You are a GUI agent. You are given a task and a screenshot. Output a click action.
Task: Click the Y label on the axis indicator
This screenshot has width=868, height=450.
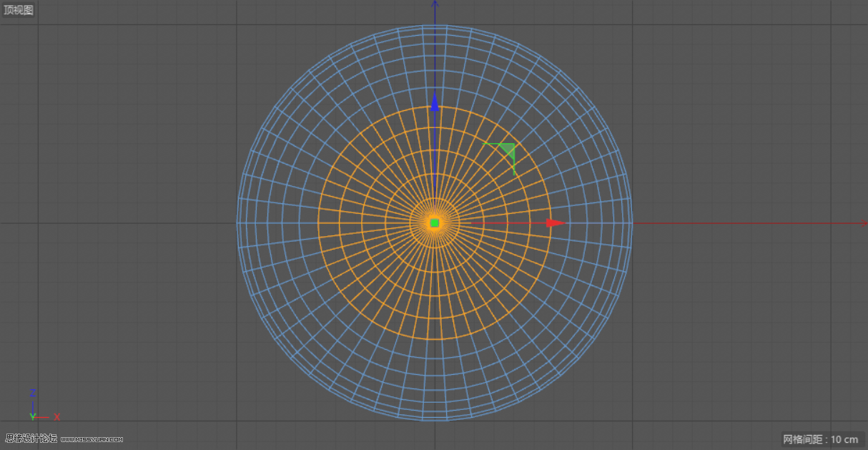click(x=31, y=416)
